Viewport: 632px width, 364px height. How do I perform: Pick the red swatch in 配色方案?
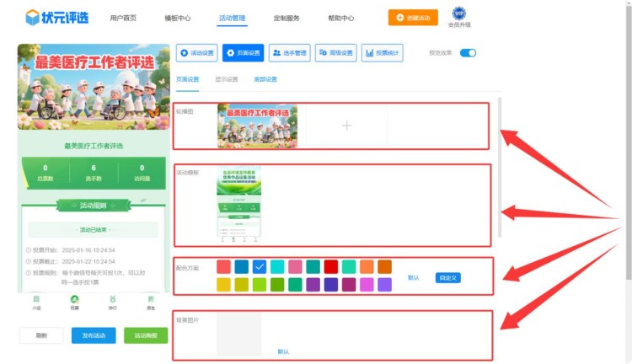click(331, 266)
